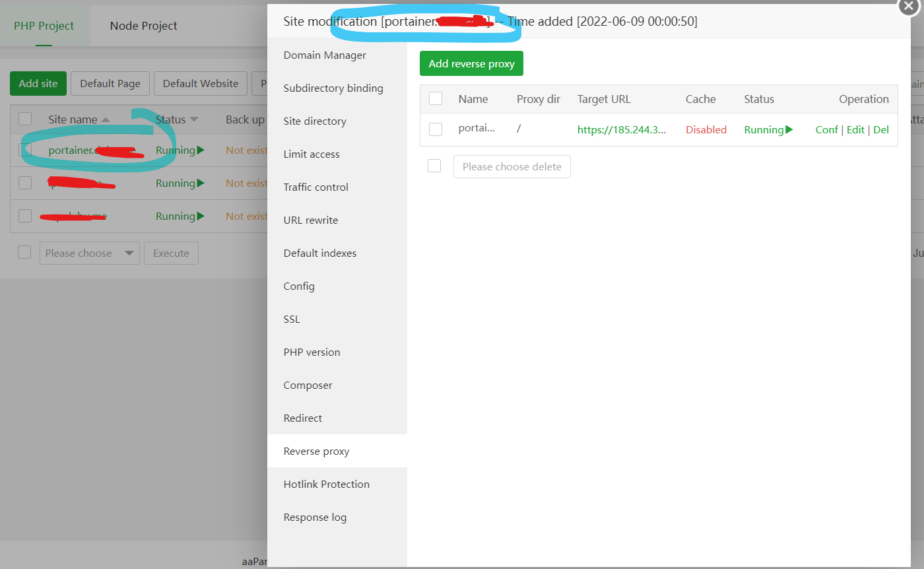This screenshot has height=569, width=924.
Task: Delete the reverse proxy via the Del link
Action: (x=881, y=129)
